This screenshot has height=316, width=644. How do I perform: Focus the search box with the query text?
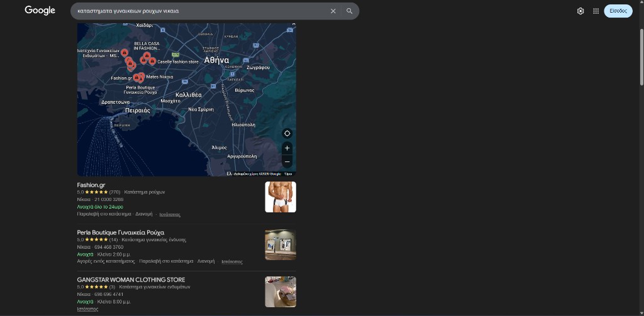click(x=201, y=11)
